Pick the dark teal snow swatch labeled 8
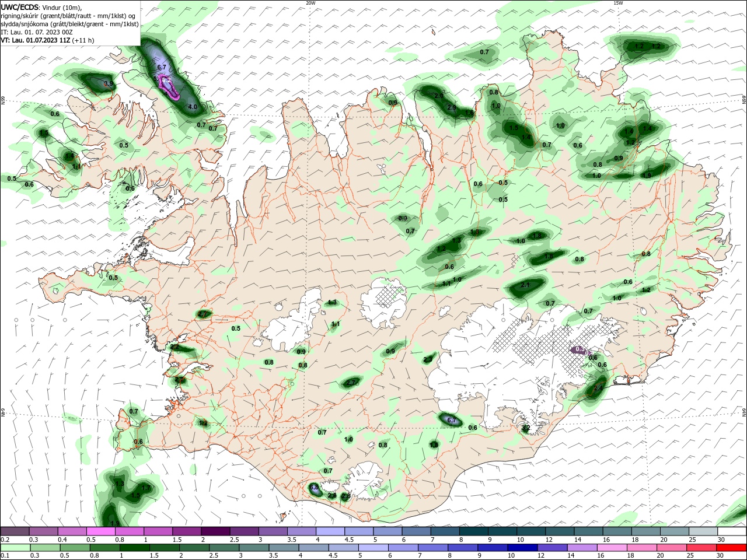 coord(473,531)
